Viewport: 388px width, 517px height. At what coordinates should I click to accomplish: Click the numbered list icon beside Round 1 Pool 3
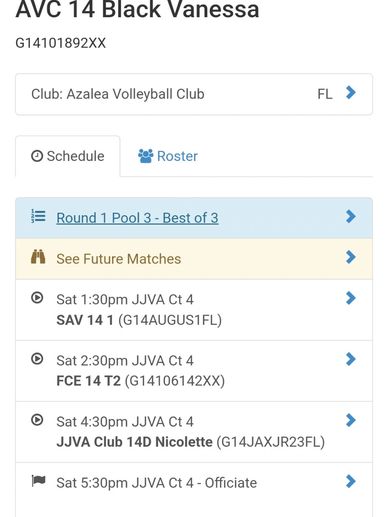point(38,216)
